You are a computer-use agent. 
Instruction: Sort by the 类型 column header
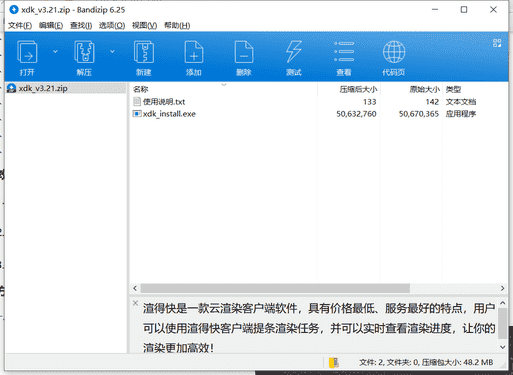pos(475,89)
